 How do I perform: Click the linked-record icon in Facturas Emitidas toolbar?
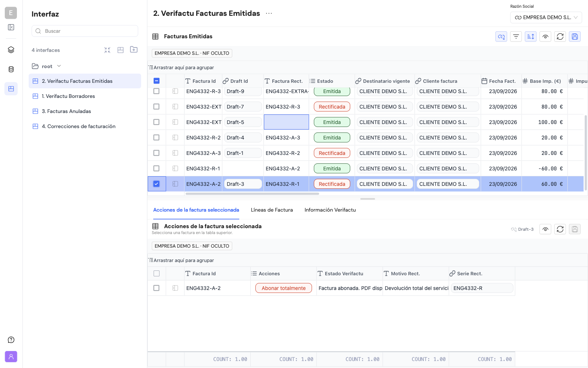point(501,36)
